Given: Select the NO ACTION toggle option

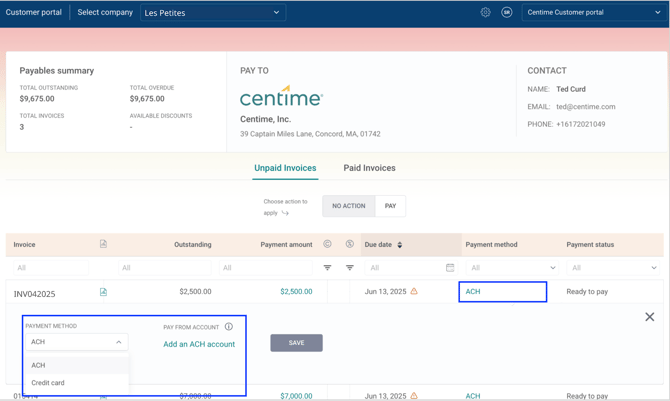Looking at the screenshot, I should 349,206.
